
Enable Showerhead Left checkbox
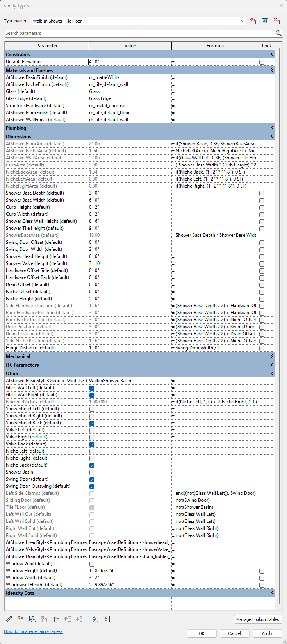tap(92, 409)
